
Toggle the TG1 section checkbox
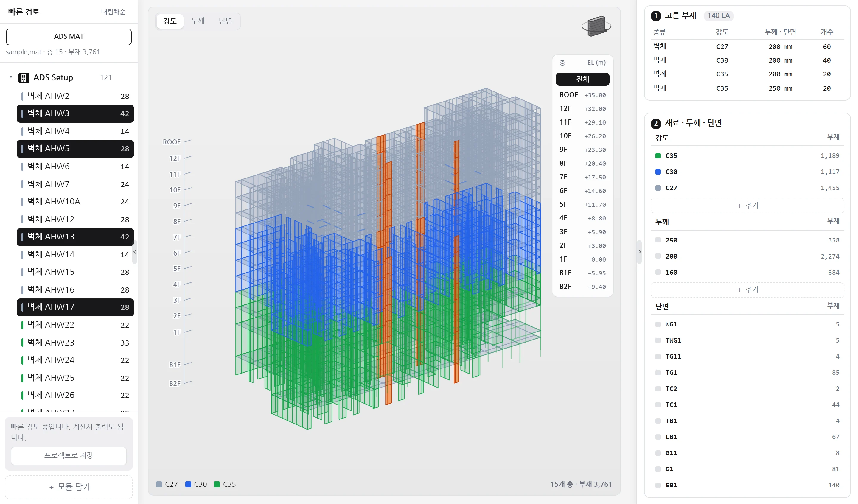658,373
